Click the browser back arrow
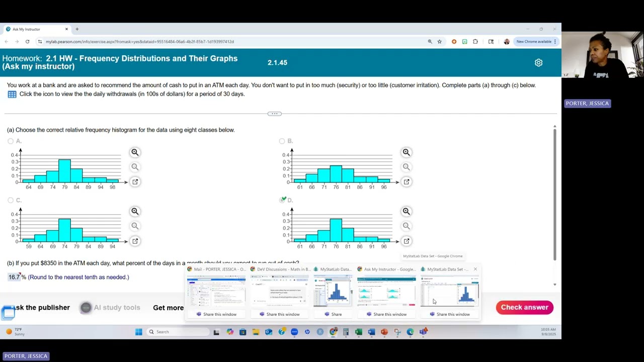 click(6, 42)
